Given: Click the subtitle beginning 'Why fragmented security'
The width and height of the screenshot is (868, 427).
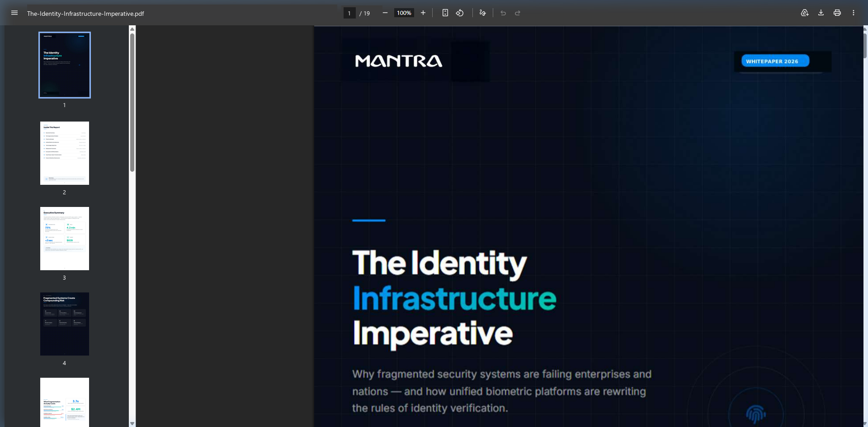Looking at the screenshot, I should pyautogui.click(x=502, y=391).
